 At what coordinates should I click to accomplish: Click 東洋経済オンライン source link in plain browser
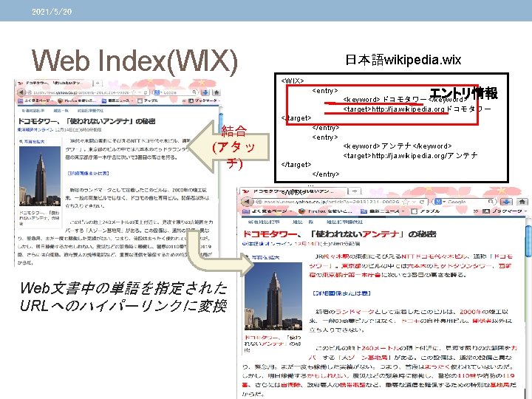pyautogui.click(x=35, y=129)
